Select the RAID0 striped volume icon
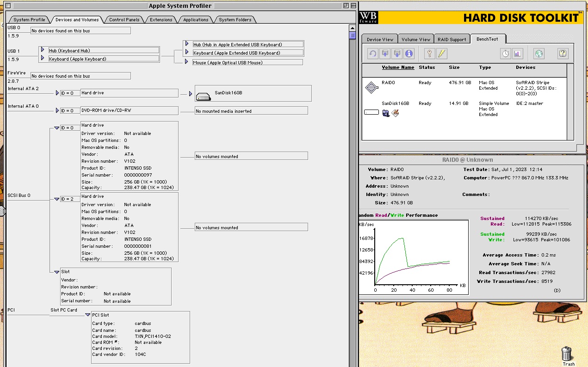This screenshot has width=588, height=367. point(371,87)
